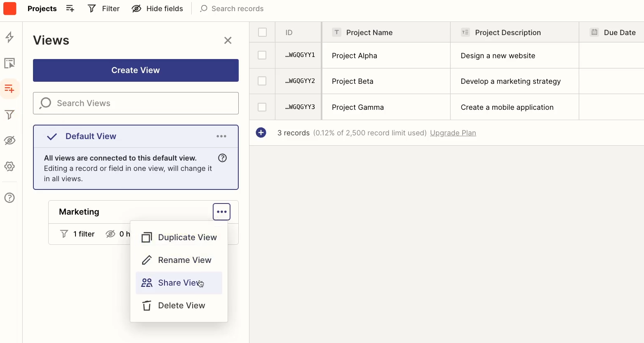The width and height of the screenshot is (644, 343).
Task: Check the Project Alpha row checkbox
Action: [x=262, y=55]
